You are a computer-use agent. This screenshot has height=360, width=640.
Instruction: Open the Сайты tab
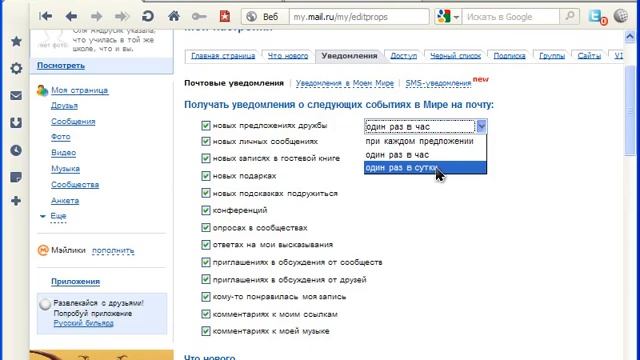coord(589,56)
